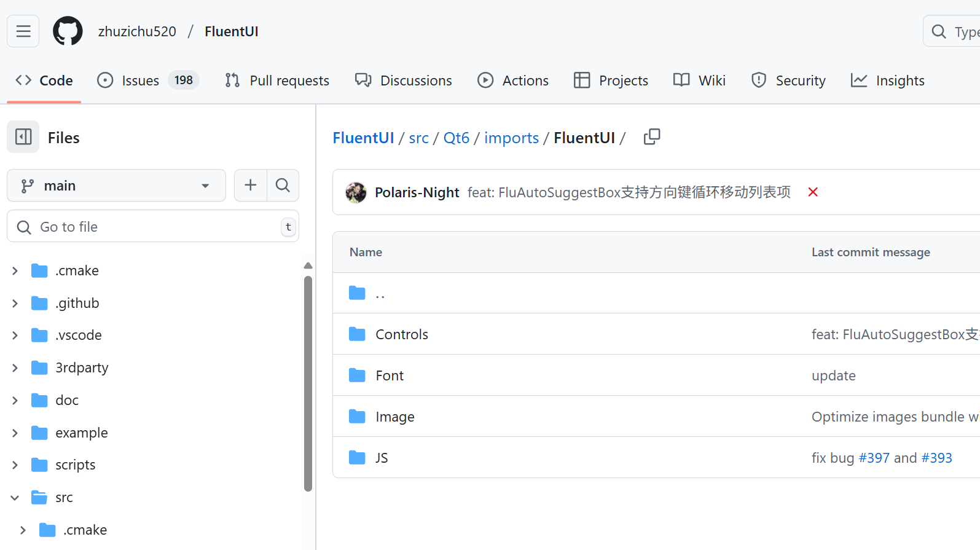This screenshot has width=980, height=550.
Task: Go to Qt6 in the breadcrumb
Action: (457, 138)
